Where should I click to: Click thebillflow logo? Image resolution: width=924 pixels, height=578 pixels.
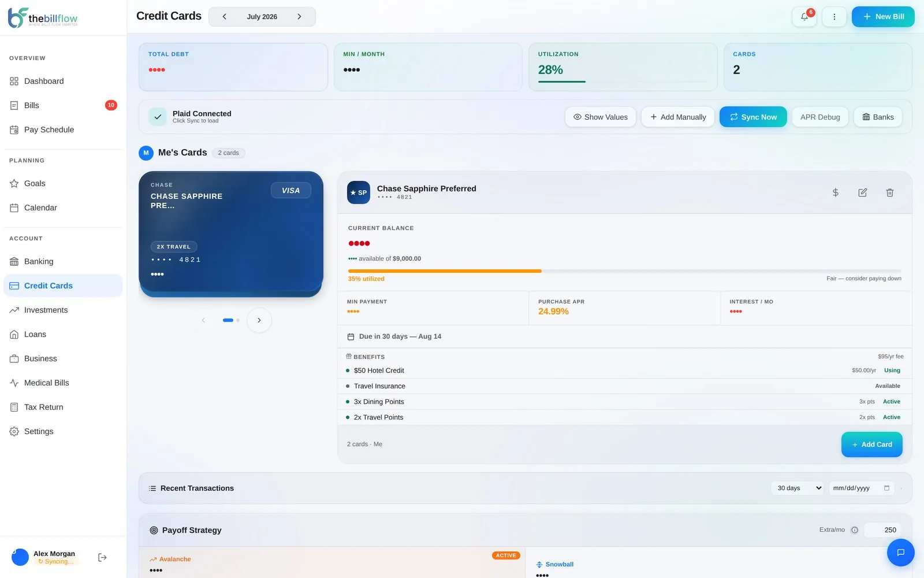[x=43, y=18]
